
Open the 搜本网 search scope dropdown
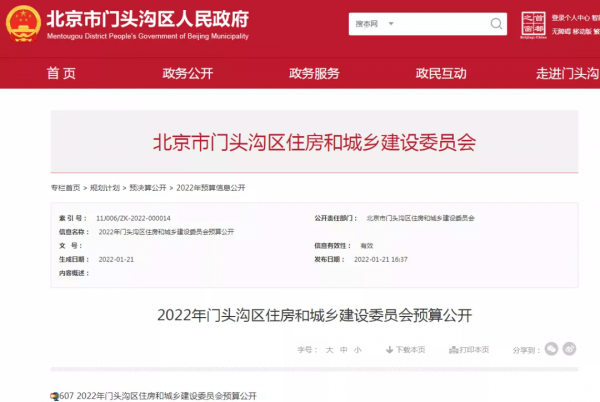coord(374,24)
